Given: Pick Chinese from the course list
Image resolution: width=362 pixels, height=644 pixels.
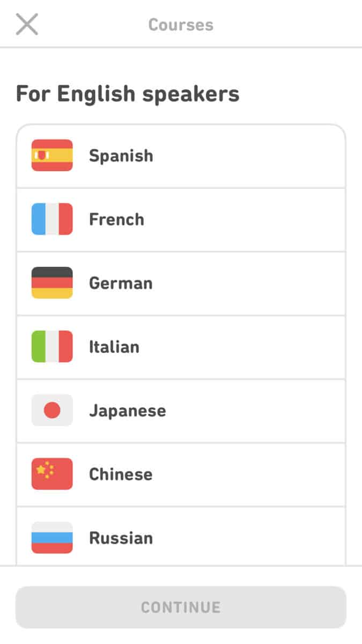Looking at the screenshot, I should pyautogui.click(x=181, y=474).
